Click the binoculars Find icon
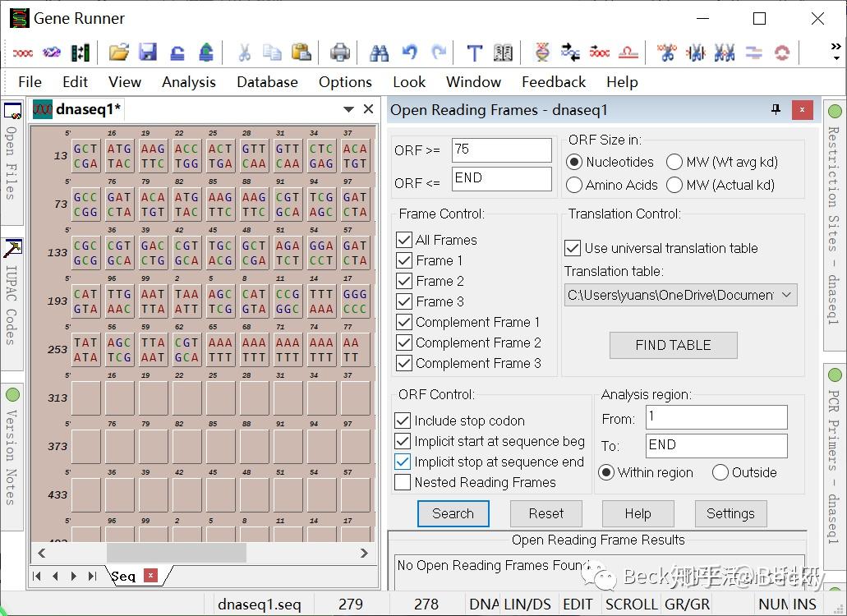847x616 pixels. [379, 53]
